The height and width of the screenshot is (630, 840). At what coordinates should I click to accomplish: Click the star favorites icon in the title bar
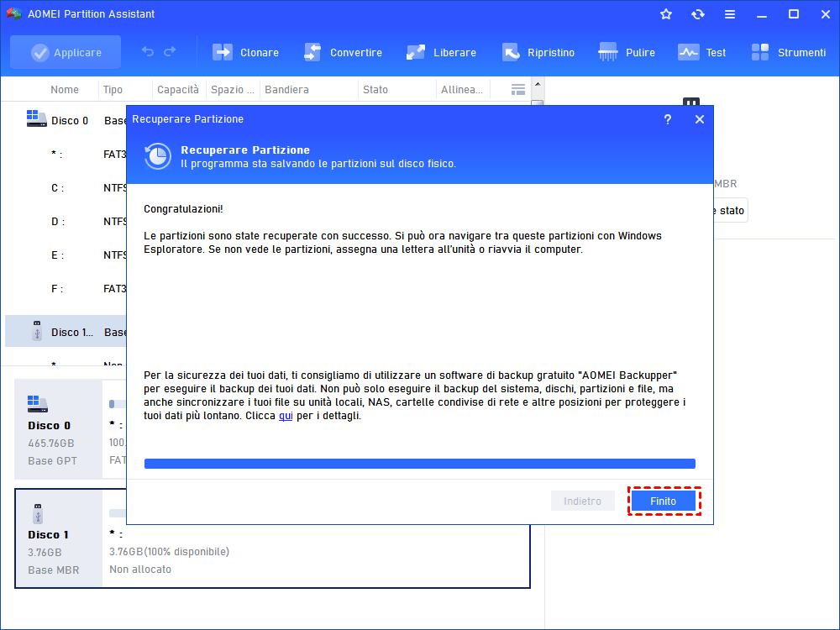coord(666,14)
